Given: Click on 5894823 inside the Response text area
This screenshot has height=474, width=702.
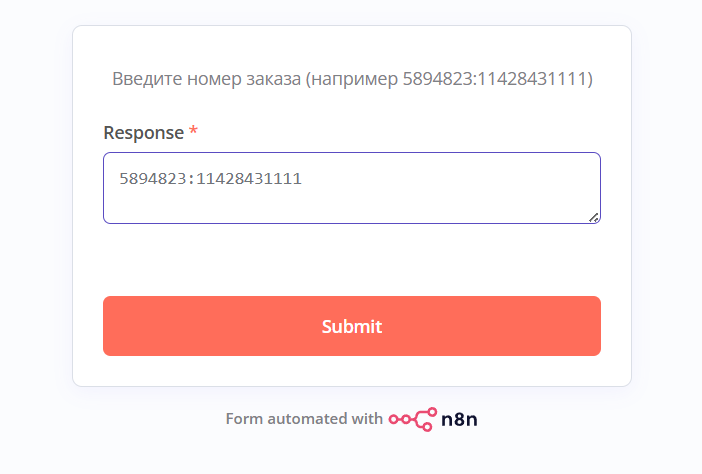Looking at the screenshot, I should (153, 179).
